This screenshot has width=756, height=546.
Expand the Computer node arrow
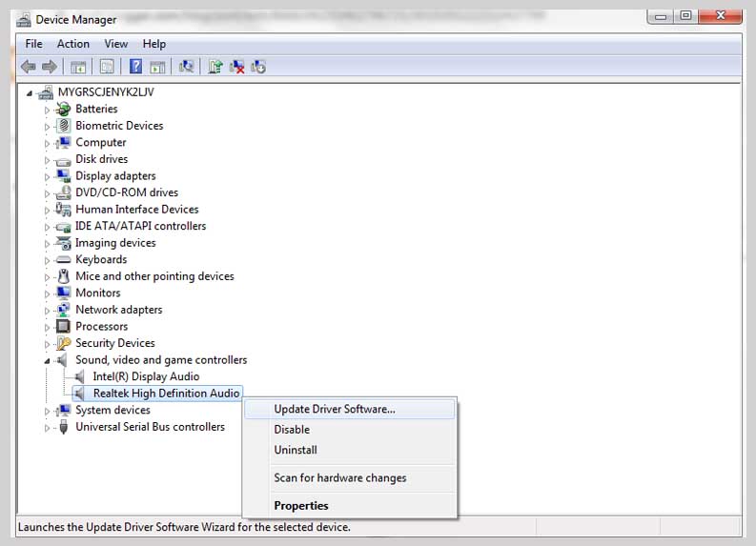coord(47,143)
